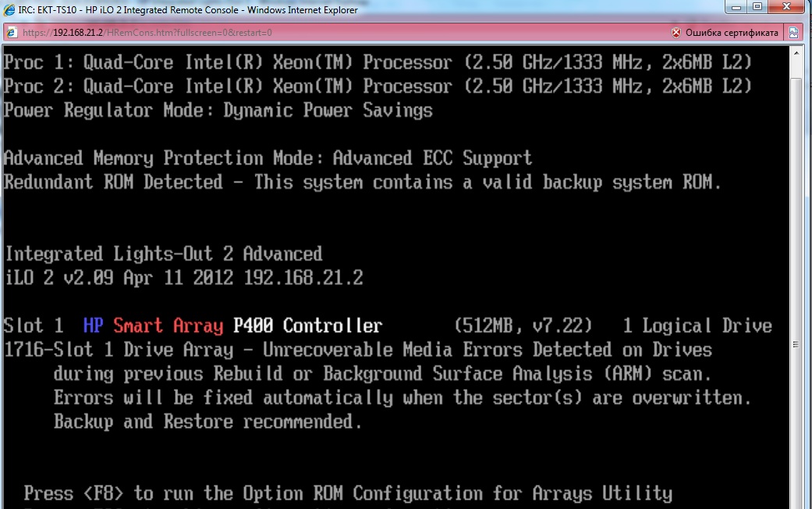Viewport: 812px width, 509px height.
Task: Maximize the Internet Explorer window
Action: (x=757, y=7)
